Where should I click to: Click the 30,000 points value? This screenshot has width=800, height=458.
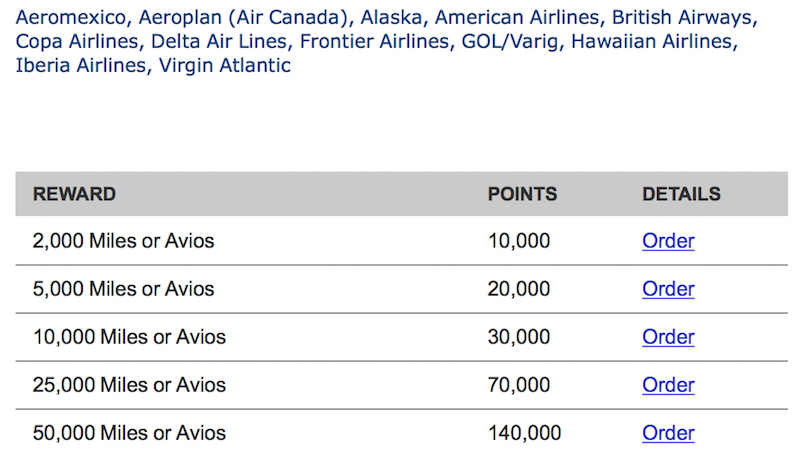519,337
